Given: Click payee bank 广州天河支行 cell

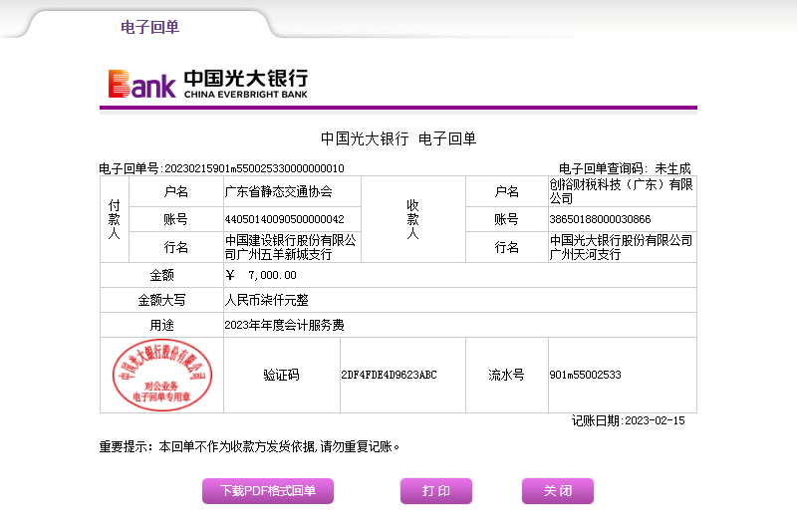Looking at the screenshot, I should 621,247.
